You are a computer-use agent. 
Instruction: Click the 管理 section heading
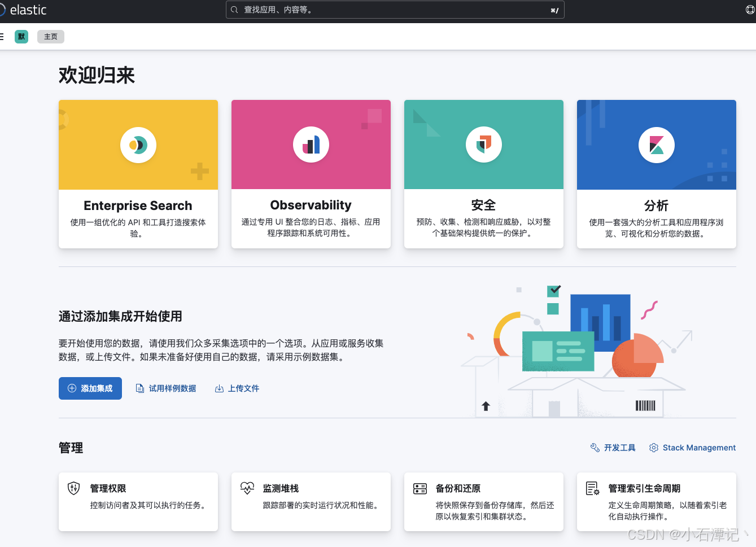[71, 448]
